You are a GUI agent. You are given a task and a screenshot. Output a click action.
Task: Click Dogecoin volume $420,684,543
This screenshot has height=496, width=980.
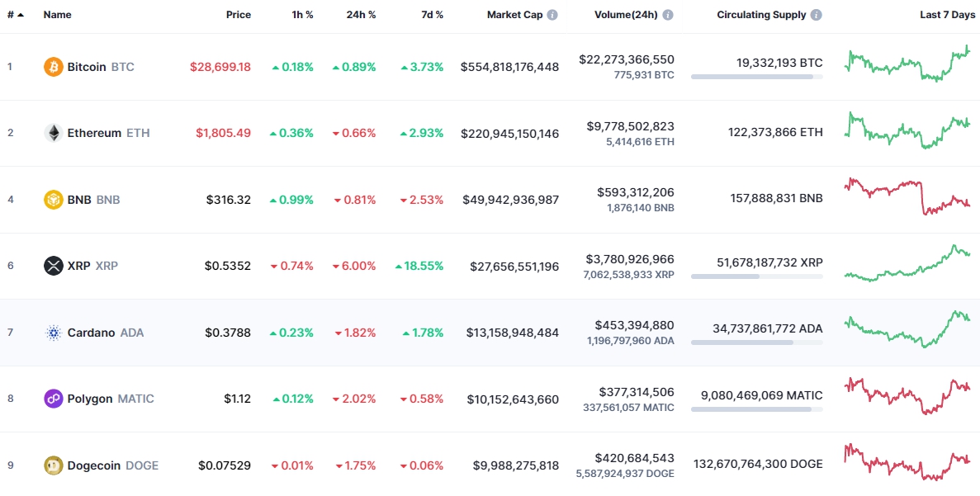635,458
